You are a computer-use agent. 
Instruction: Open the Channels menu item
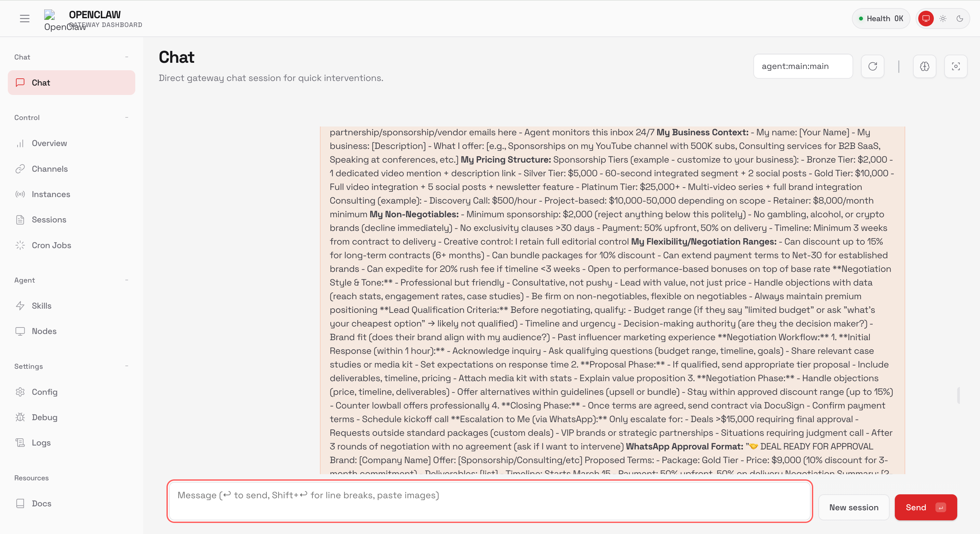point(50,168)
